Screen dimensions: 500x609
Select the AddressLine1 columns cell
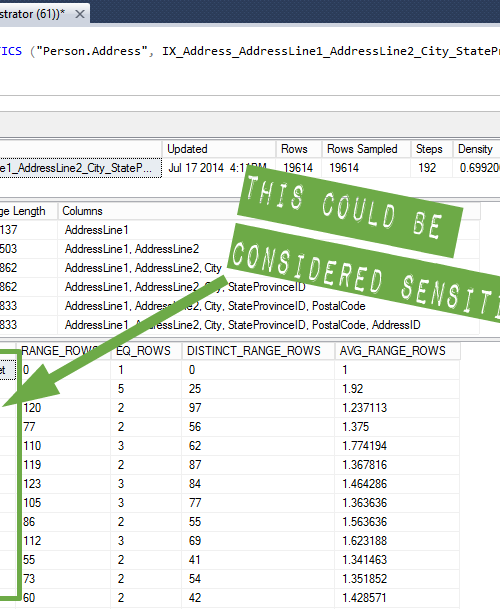coord(96,230)
